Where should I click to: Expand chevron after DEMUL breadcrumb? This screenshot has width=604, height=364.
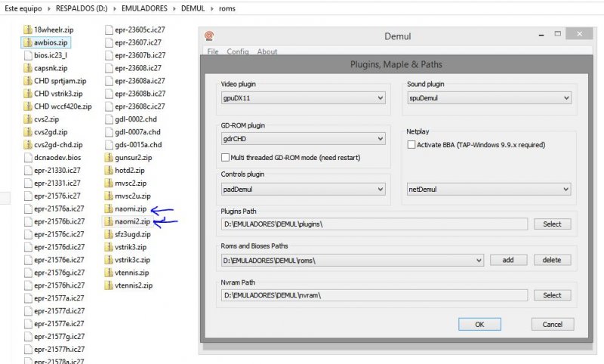[212, 8]
